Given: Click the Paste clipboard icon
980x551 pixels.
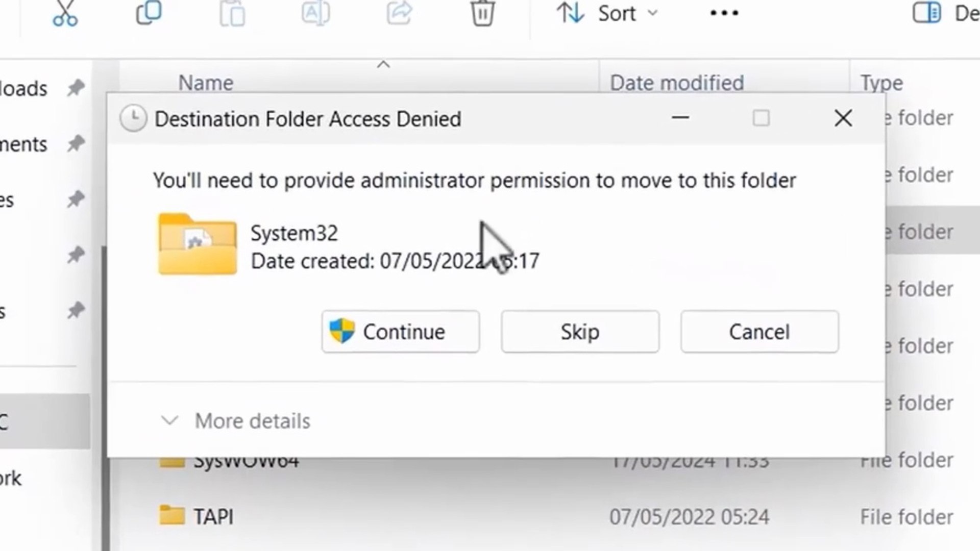Looking at the screenshot, I should point(232,13).
